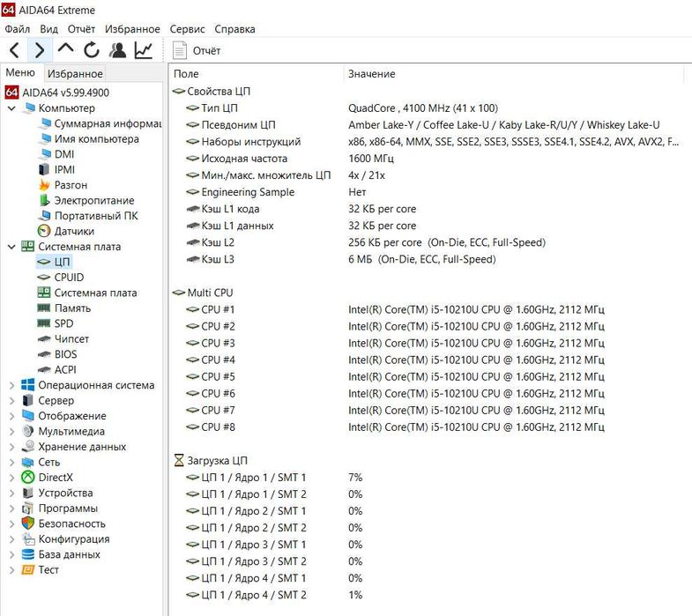Select the Чипсет tree item
Screen dimensions: 692x616
tap(63, 339)
